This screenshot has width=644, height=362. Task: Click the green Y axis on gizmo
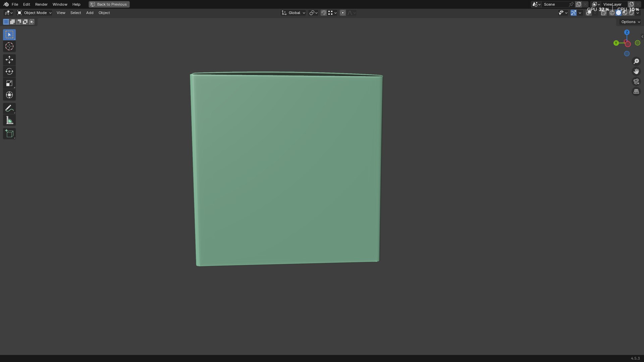(616, 43)
